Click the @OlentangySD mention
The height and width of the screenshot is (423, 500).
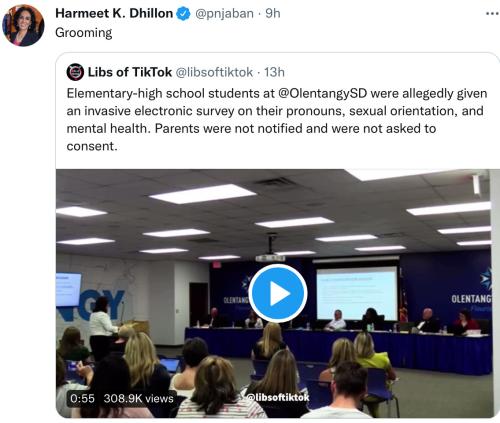tap(322, 93)
